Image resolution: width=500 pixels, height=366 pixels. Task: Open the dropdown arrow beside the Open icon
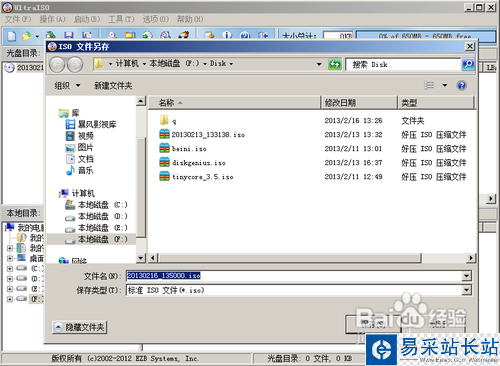pos(37,36)
